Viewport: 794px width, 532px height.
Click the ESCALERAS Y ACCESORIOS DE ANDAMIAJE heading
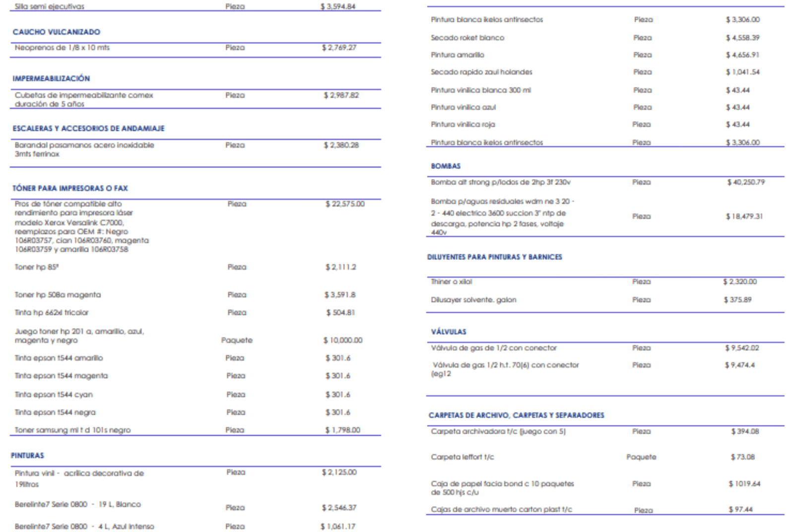tap(88, 129)
